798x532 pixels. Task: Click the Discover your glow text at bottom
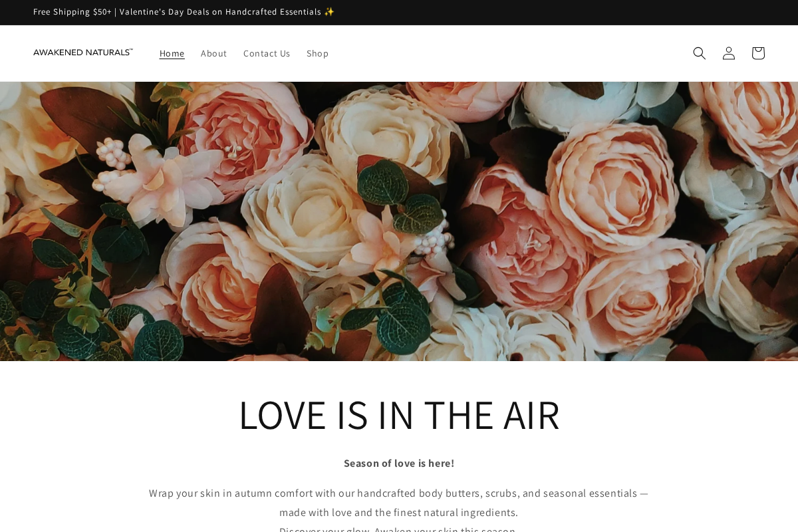point(398,529)
